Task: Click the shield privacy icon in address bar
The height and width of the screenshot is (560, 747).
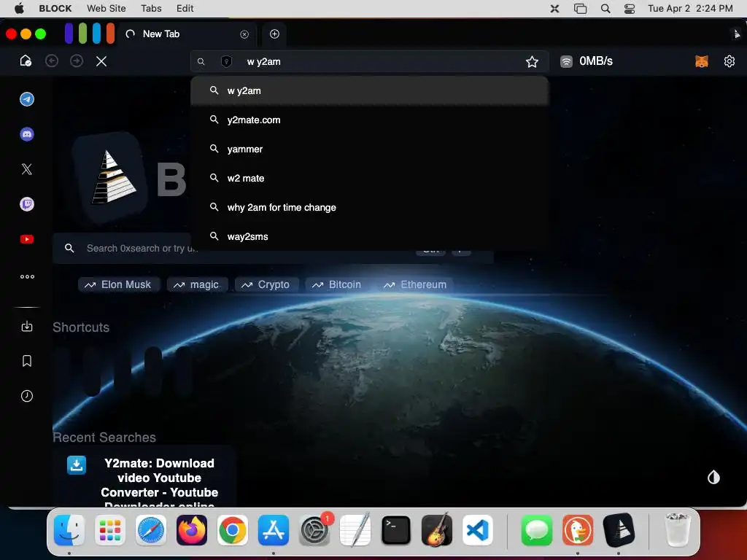Action: [x=227, y=61]
